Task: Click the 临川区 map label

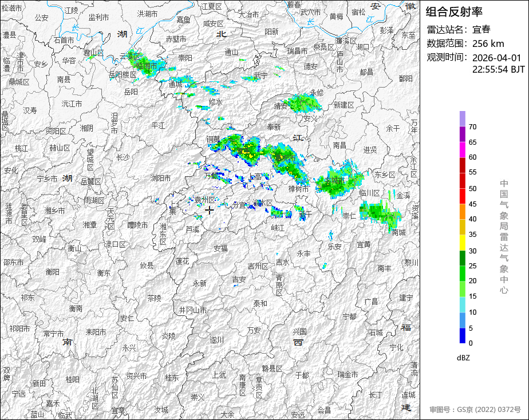Action: 369,193
